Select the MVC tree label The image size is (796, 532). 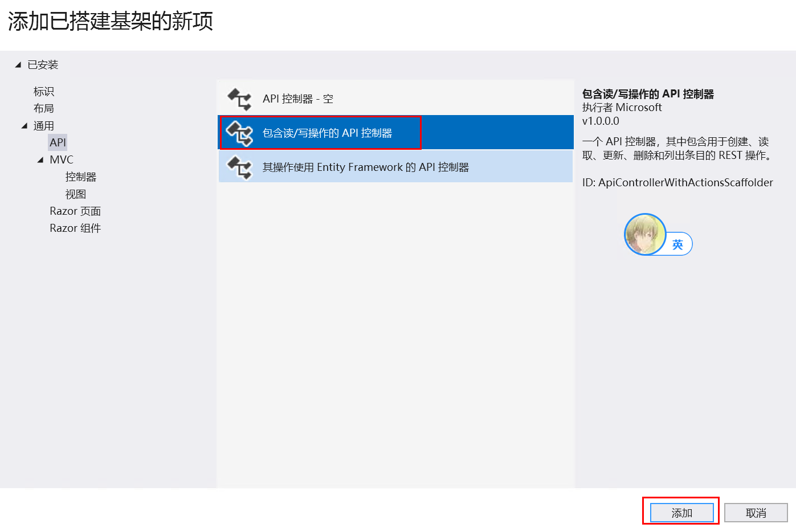tap(62, 160)
